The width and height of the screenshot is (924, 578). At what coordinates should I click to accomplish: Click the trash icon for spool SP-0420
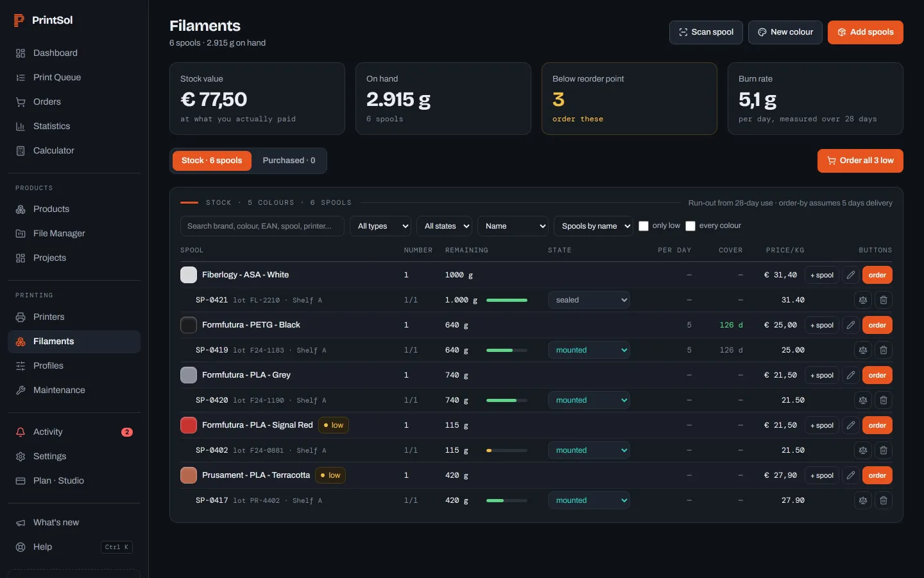(884, 400)
